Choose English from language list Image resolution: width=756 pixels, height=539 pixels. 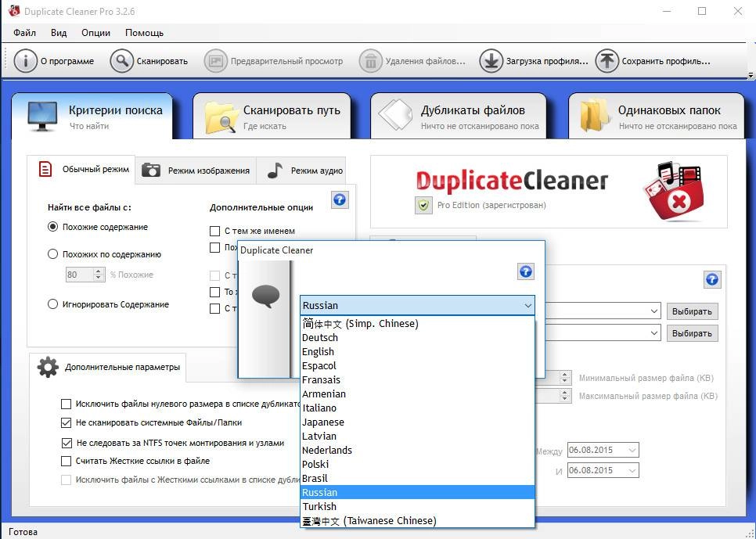coord(417,352)
